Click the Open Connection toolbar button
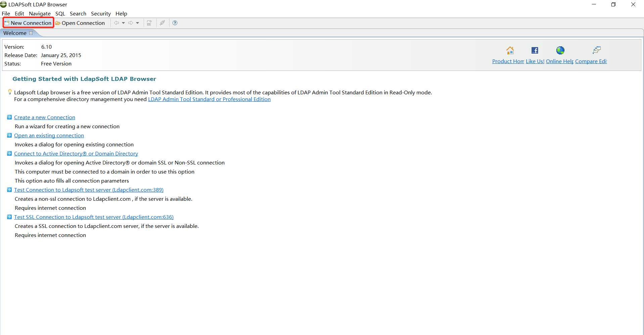644x335 pixels. click(80, 23)
